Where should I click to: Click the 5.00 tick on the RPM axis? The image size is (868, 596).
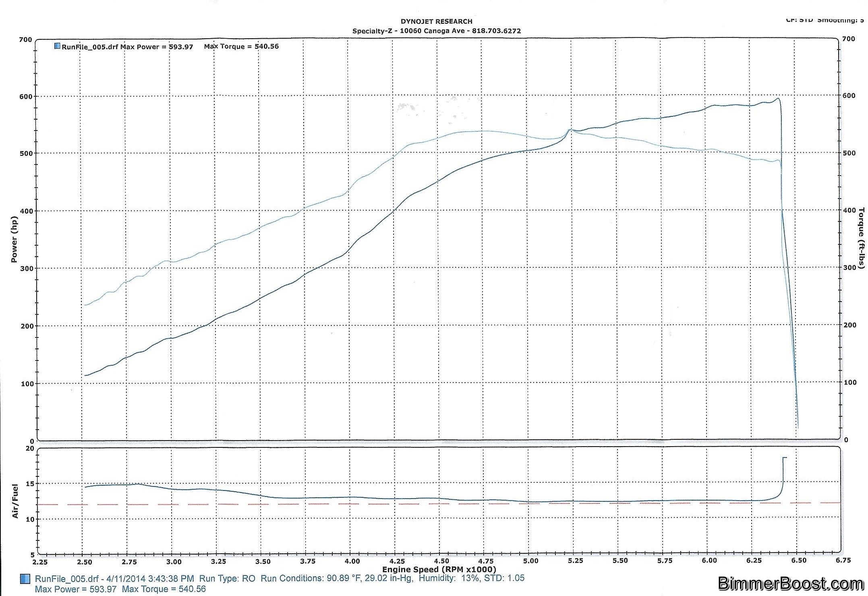(530, 561)
